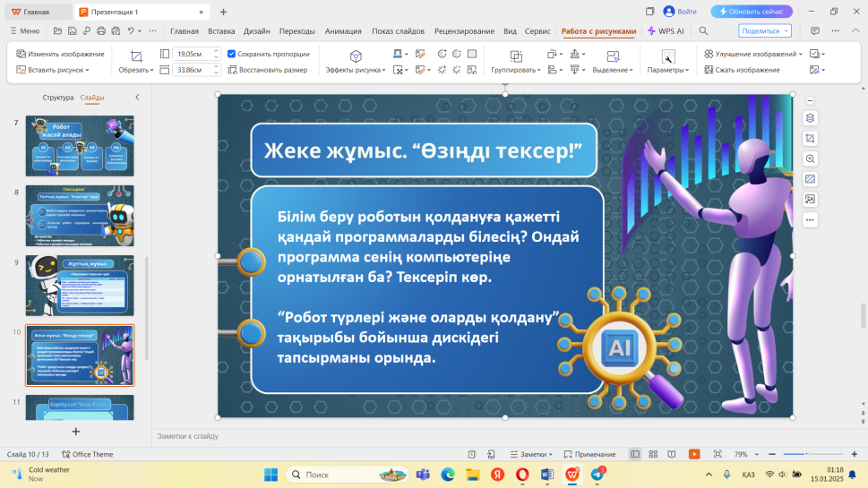Switch to slide sorter view in status bar
Viewport: 868px width, 488px height.
[x=653, y=454]
